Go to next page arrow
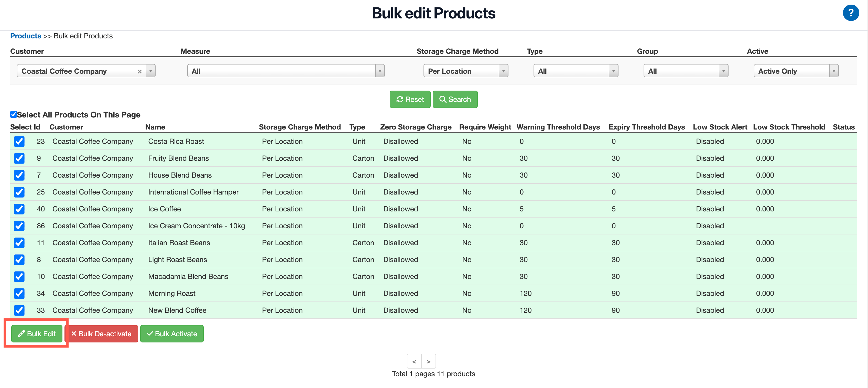The image size is (868, 388). pos(428,361)
